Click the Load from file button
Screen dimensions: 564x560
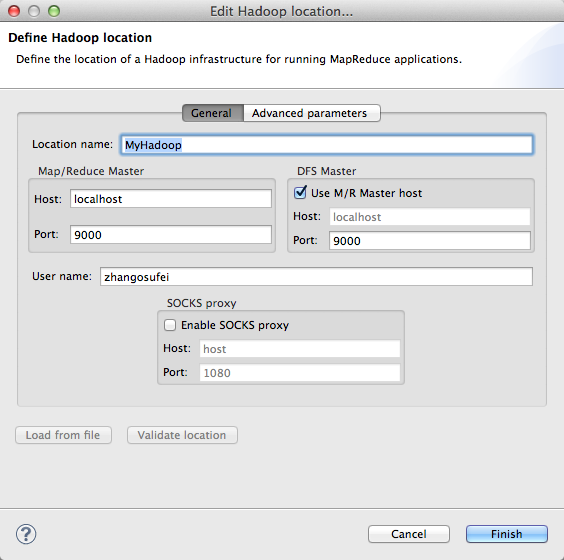click(63, 435)
